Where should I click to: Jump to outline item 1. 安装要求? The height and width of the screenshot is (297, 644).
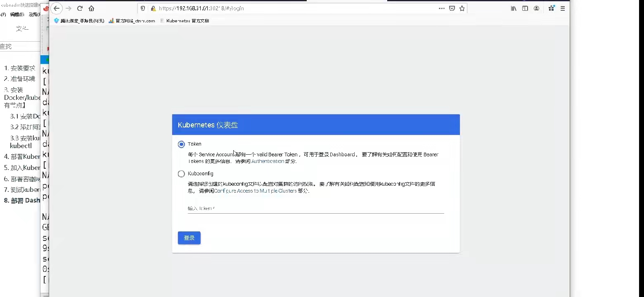click(x=20, y=68)
